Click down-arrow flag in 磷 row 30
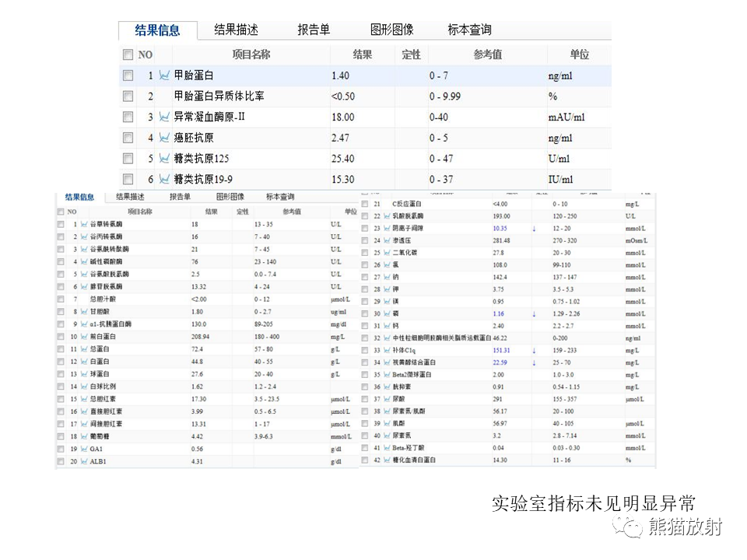The width and height of the screenshot is (747, 560). click(534, 313)
